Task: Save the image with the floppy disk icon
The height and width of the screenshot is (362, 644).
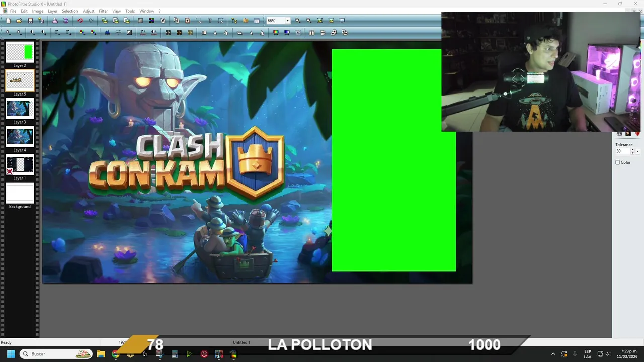Action: pyautogui.click(x=30, y=21)
